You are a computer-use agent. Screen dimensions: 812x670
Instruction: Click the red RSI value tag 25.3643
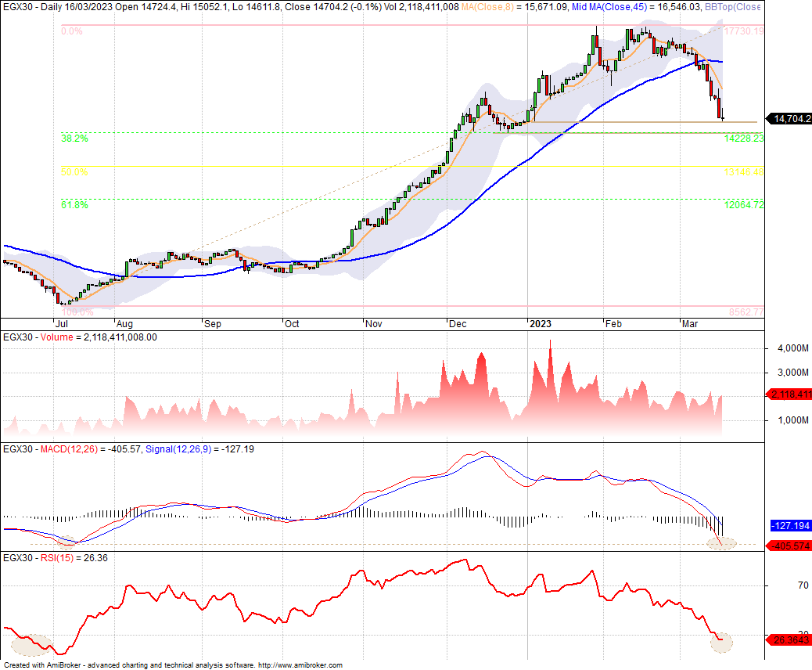(x=790, y=640)
